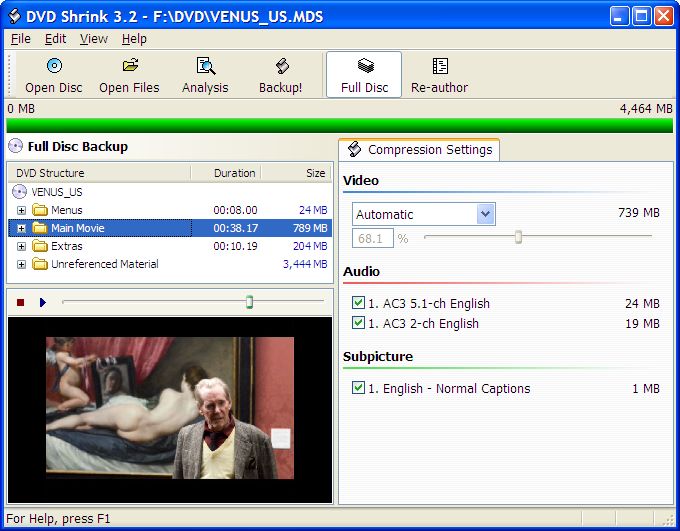The height and width of the screenshot is (531, 680).
Task: Expand the Unreferenced Material tree node
Action: (x=21, y=264)
